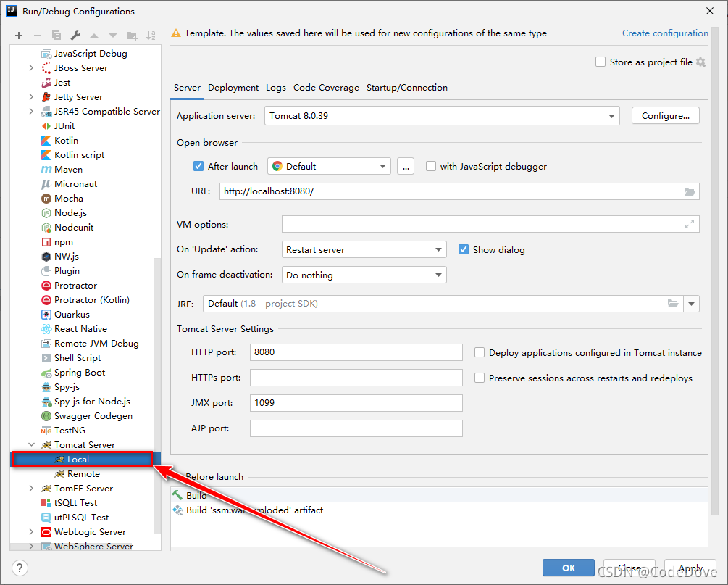Click the Add New Configuration plus icon
Viewport: 728px width, 585px height.
[x=19, y=36]
